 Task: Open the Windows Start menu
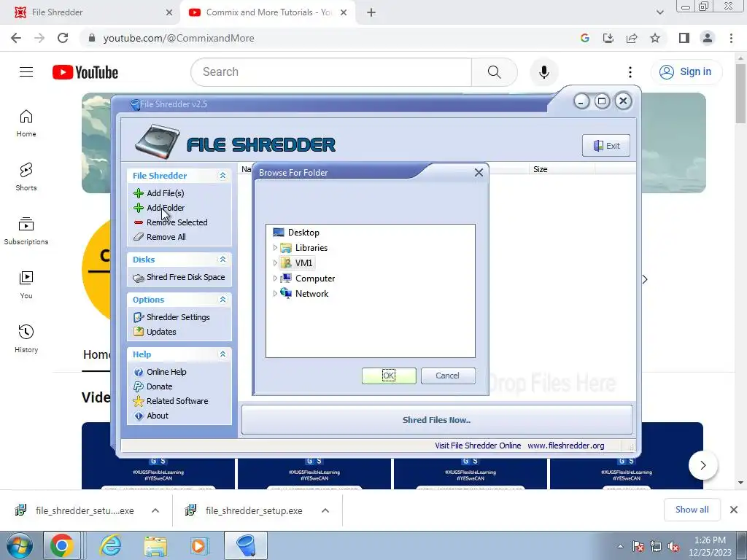click(x=19, y=545)
